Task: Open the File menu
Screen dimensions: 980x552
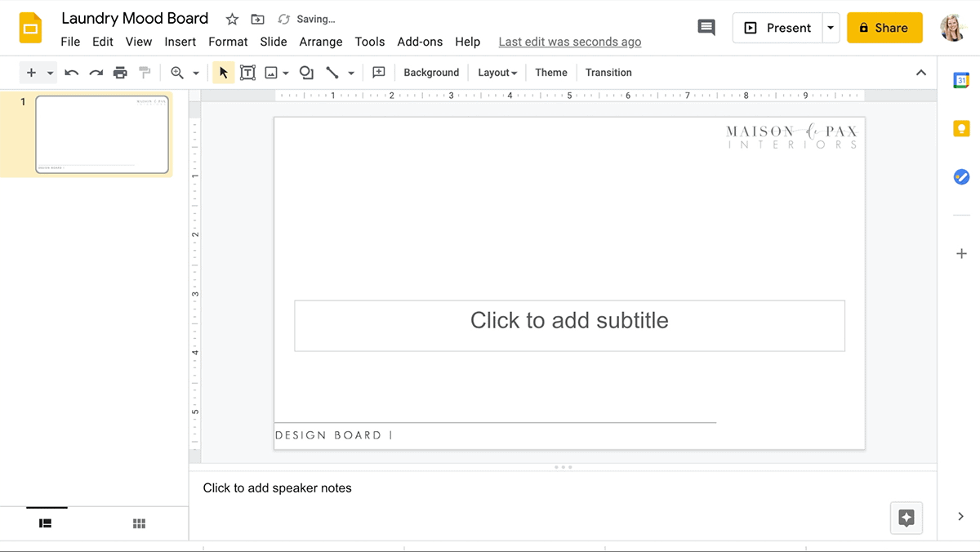Action: [x=70, y=42]
